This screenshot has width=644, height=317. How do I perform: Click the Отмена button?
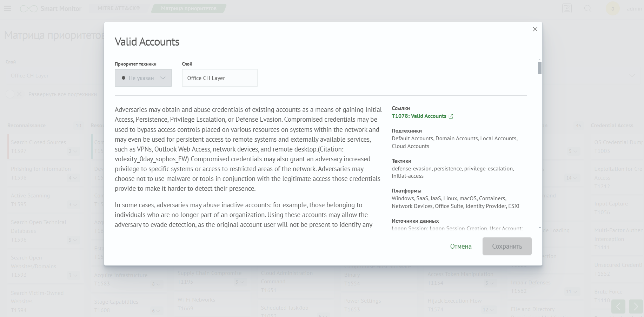tap(461, 246)
